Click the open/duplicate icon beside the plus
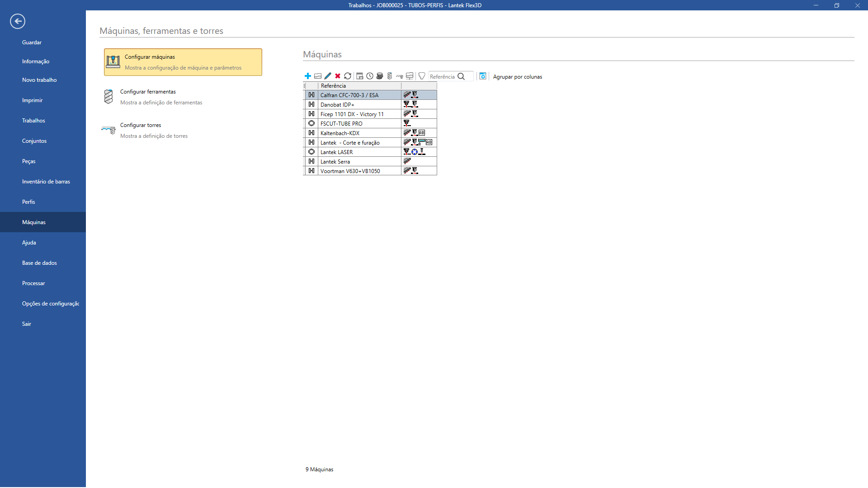Image resolution: width=868 pixels, height=488 pixels. click(x=318, y=76)
